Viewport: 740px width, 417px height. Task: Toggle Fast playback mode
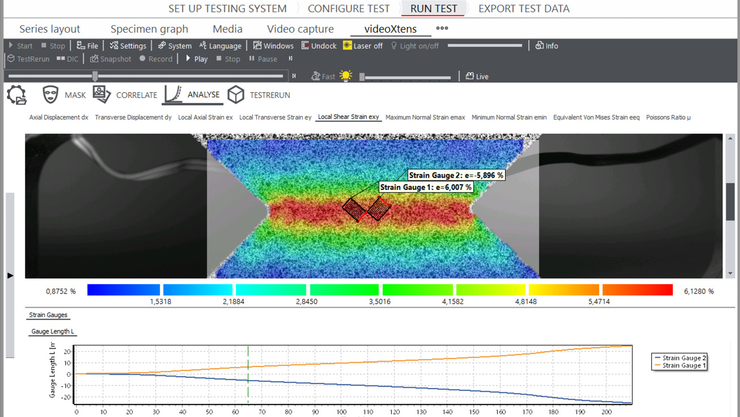tap(323, 76)
